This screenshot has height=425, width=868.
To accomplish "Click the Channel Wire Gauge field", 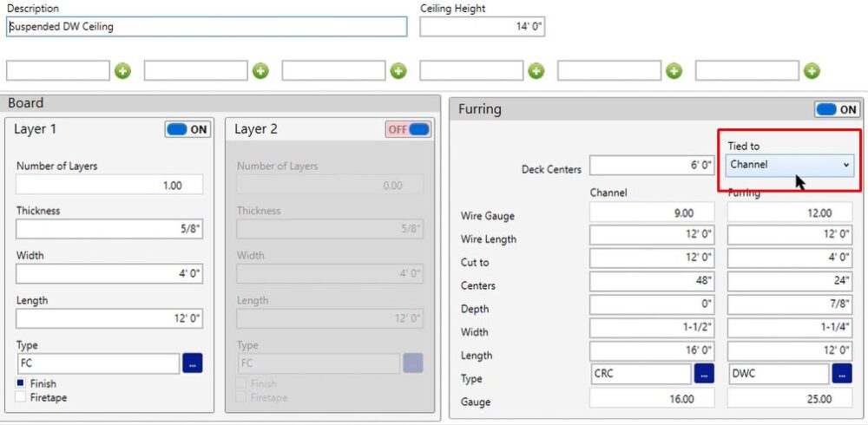I will click(652, 212).
